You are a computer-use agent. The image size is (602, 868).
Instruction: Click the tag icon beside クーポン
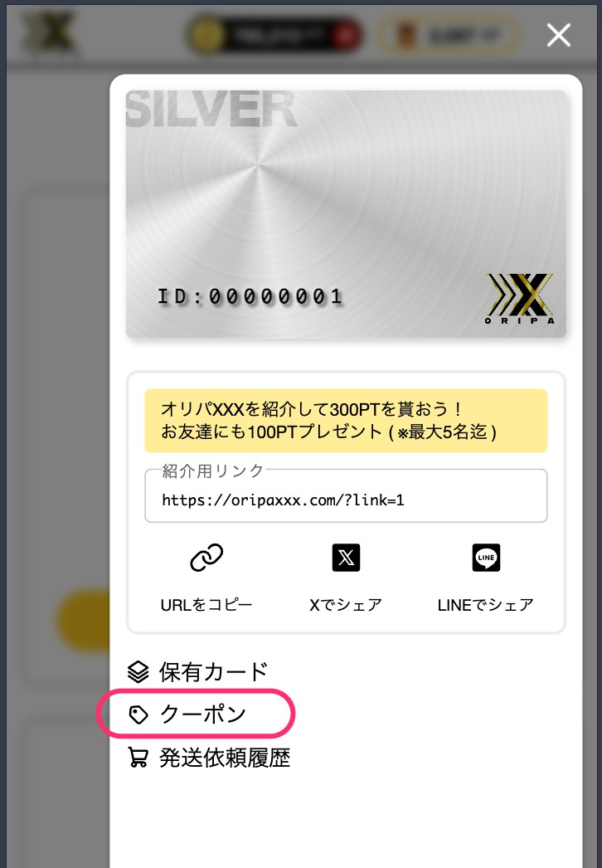click(138, 714)
